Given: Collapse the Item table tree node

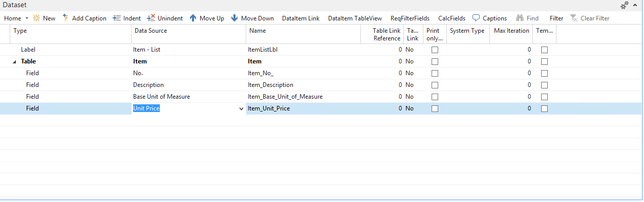Looking at the screenshot, I should coord(15,62).
